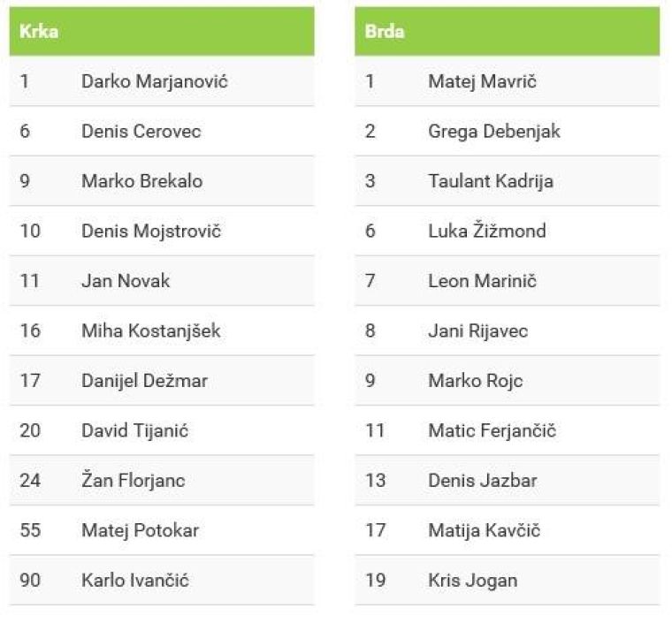Choose Leon Marinič, number 7

click(482, 281)
